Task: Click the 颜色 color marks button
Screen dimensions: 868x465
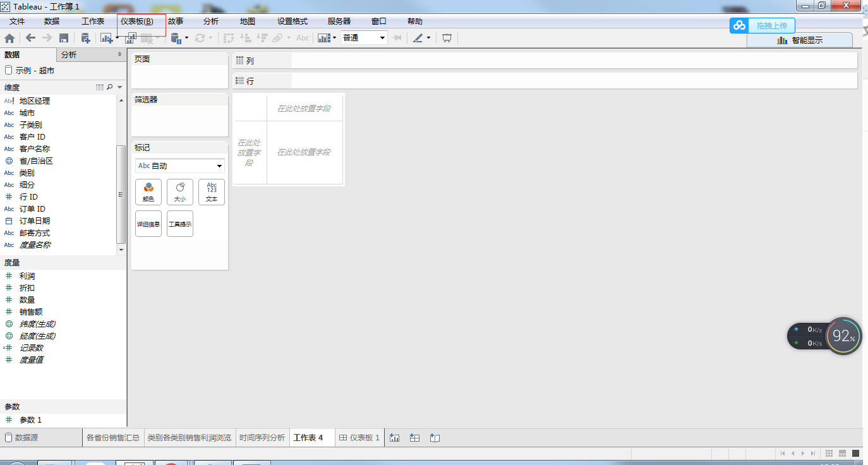Action: 148,191
